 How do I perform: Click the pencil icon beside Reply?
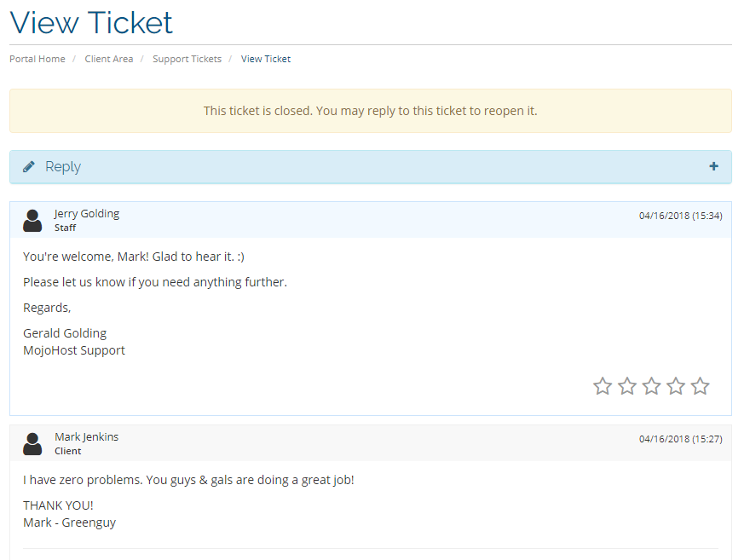[29, 167]
